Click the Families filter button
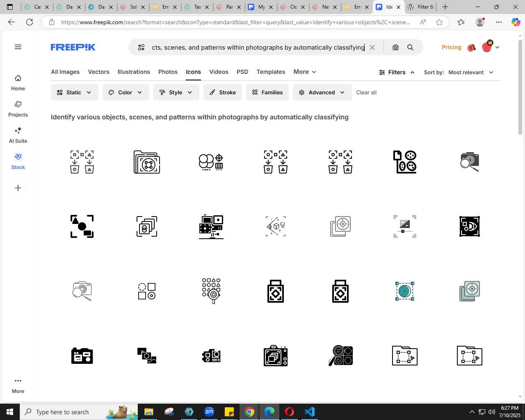This screenshot has width=525, height=420. click(x=267, y=92)
